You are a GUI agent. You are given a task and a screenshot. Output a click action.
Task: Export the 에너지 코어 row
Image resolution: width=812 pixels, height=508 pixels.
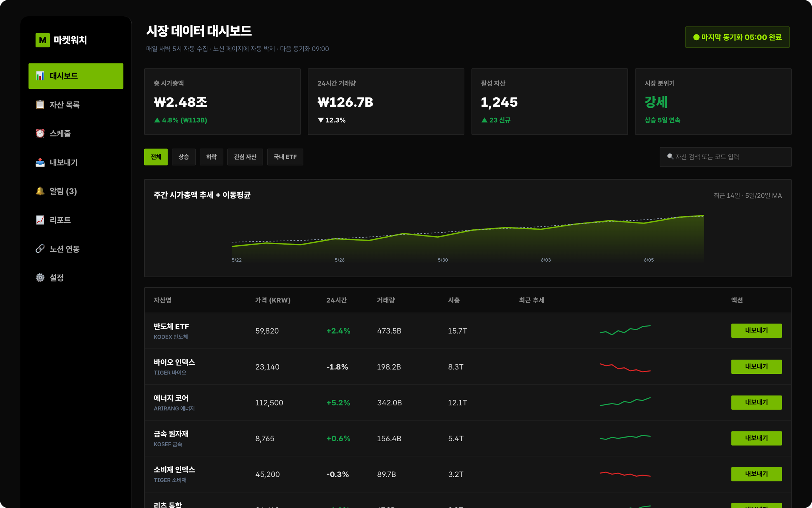click(x=756, y=402)
